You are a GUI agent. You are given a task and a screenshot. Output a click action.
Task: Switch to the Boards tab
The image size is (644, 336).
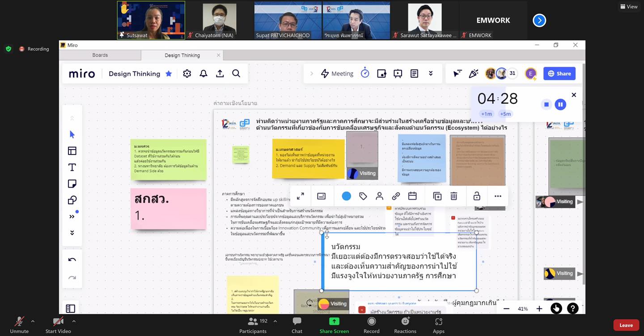[100, 55]
